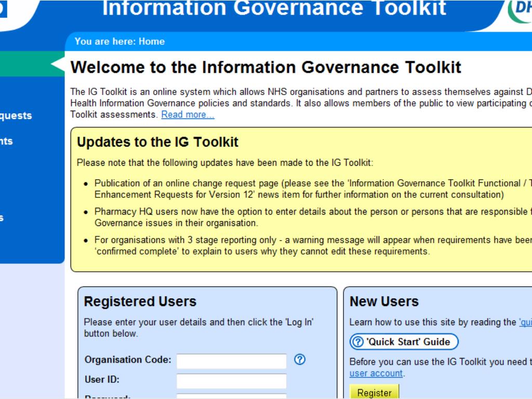
Task: Select the highlighted green sidebar menu item
Action: pos(32,64)
